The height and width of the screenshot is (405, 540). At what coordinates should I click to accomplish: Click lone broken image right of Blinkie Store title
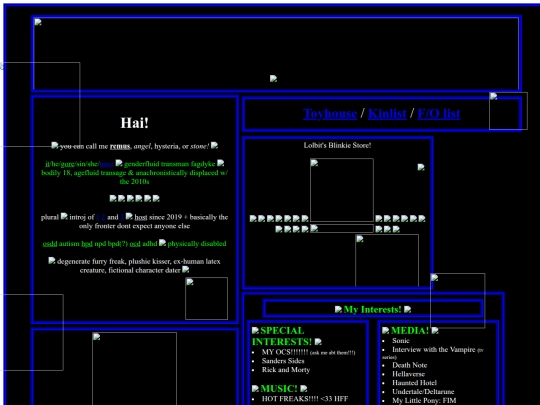(x=421, y=167)
